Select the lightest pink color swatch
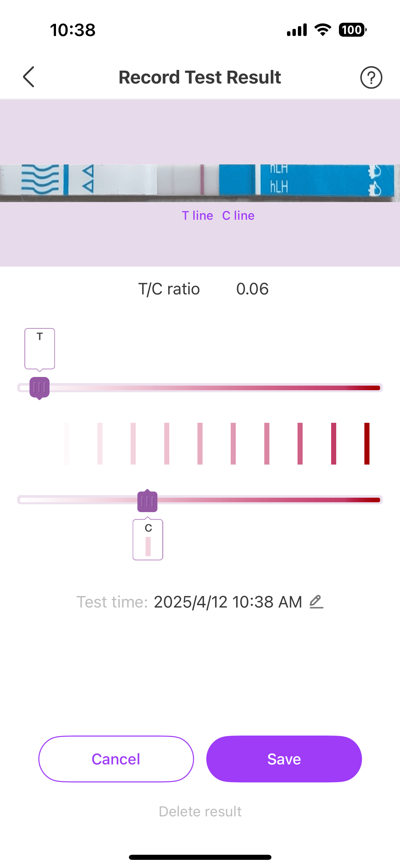Screen dimensions: 400x868 (66, 444)
